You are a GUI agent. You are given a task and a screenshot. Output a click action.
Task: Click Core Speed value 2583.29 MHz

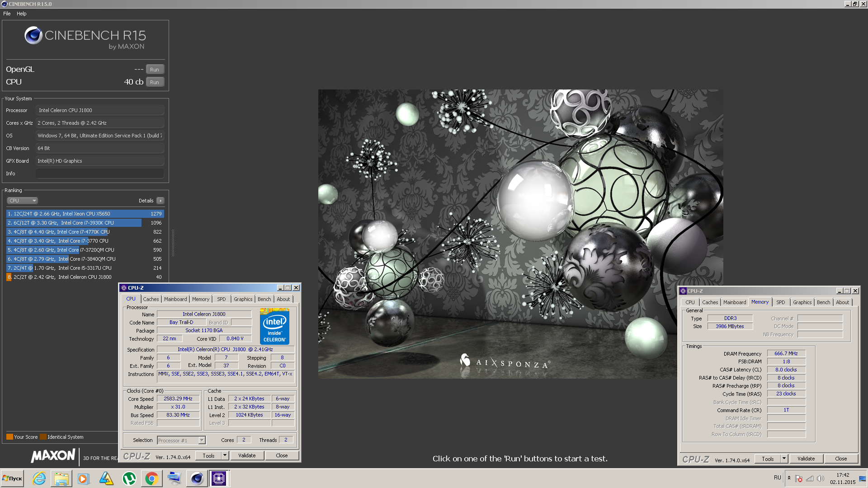point(178,399)
